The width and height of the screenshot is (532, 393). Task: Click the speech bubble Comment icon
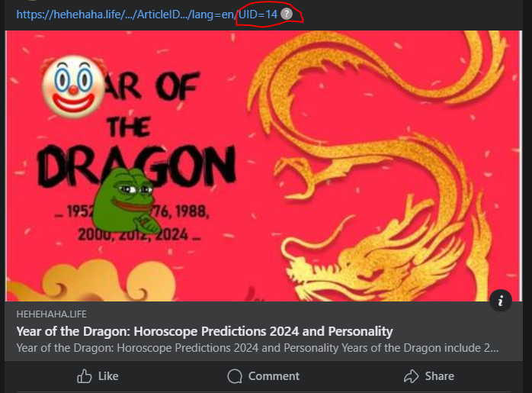pyautogui.click(x=235, y=376)
